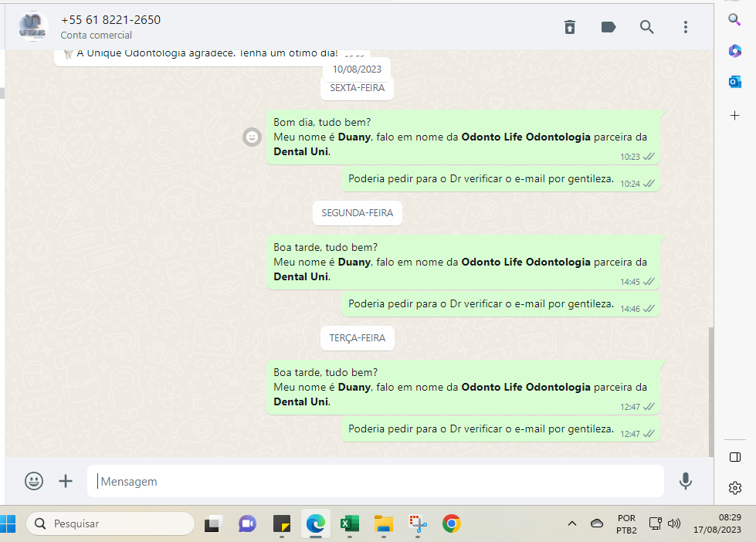Open Task View on the taskbar
The image size is (756, 542).
[x=213, y=523]
